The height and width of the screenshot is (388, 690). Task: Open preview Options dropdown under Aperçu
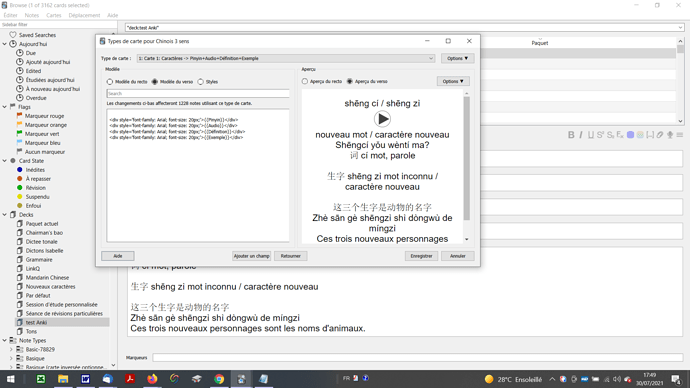point(453,81)
